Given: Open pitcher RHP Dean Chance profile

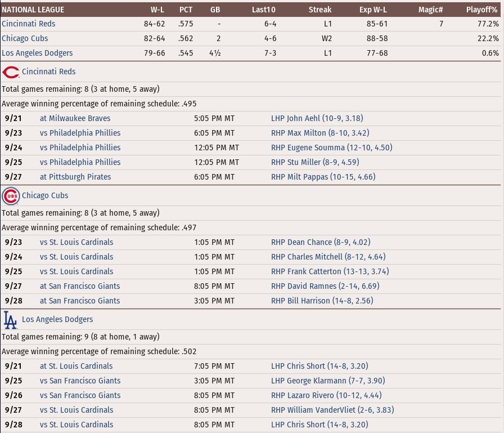Looking at the screenshot, I should point(321,242).
